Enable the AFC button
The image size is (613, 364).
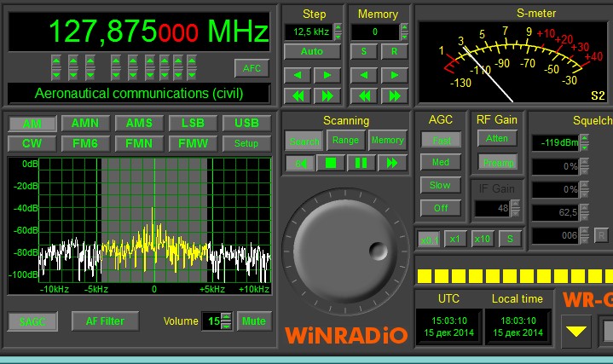coord(252,68)
